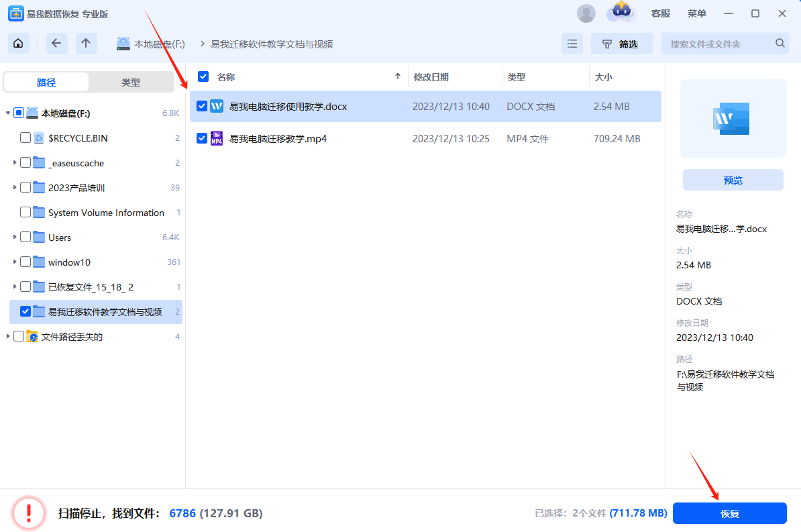The image size is (801, 532).
Task: Open the user account avatar
Action: pyautogui.click(x=586, y=13)
